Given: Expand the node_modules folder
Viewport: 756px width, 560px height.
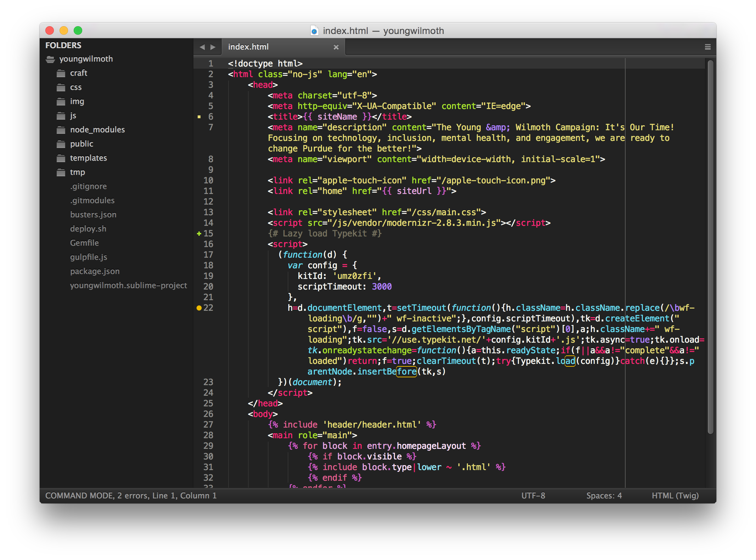Looking at the screenshot, I should 61,130.
